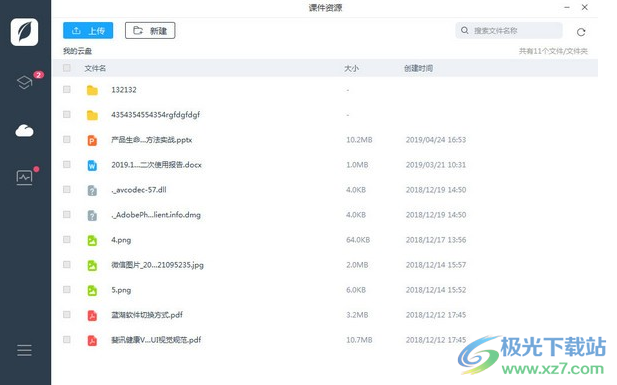Click the search magnifier icon
This screenshot has width=617, height=385.
pyautogui.click(x=465, y=30)
